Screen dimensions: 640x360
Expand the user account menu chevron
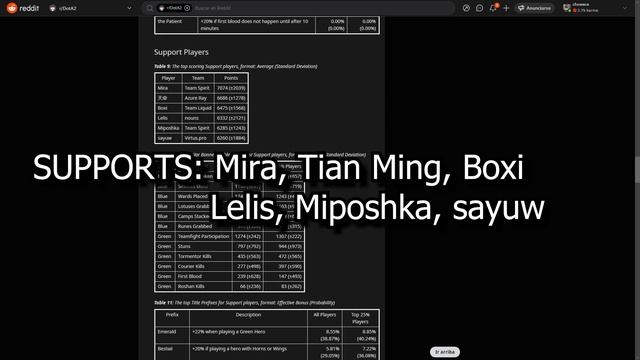click(x=624, y=8)
